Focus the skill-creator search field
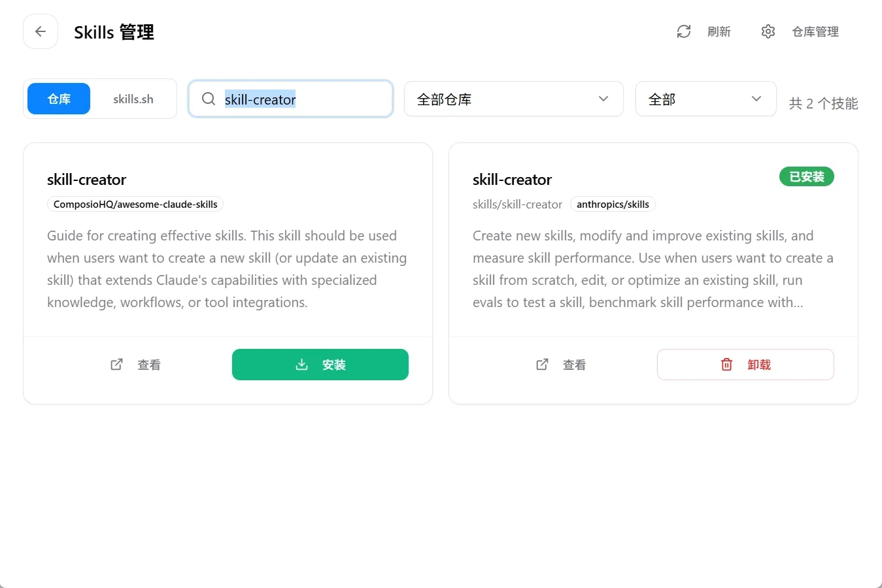 point(291,99)
